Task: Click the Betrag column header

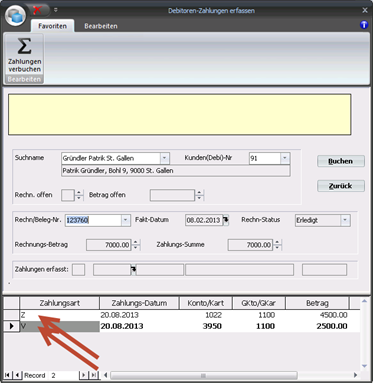Action: click(x=317, y=303)
